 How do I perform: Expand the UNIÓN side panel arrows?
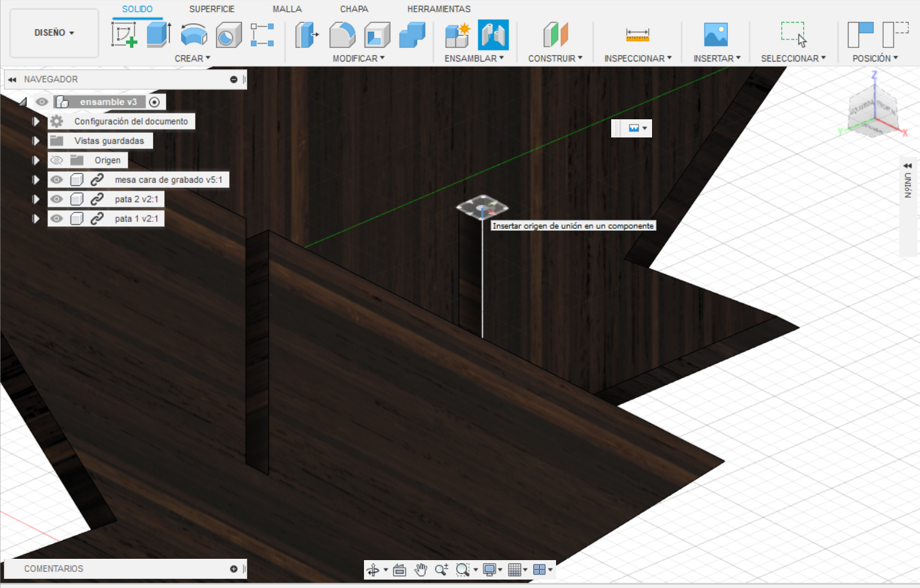[x=908, y=166]
